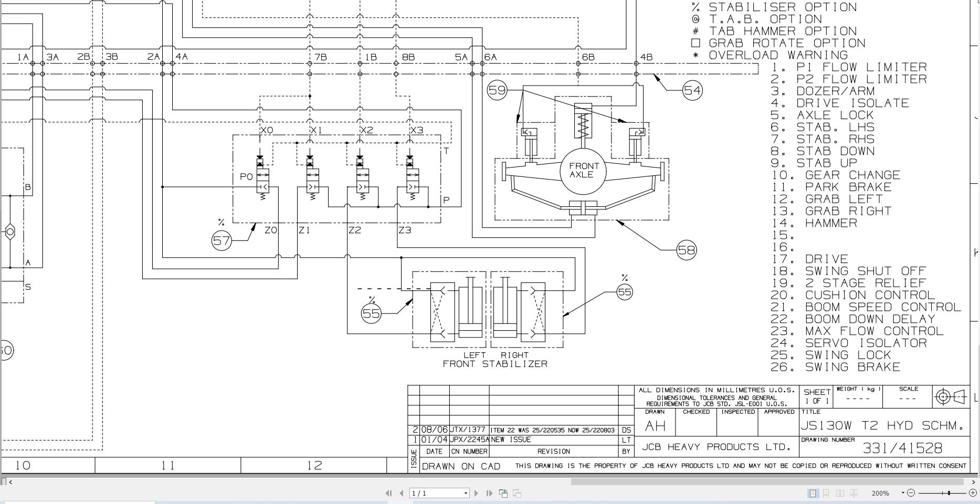Screen dimensions: 980x504
Task: Go to the last page
Action: [490, 493]
